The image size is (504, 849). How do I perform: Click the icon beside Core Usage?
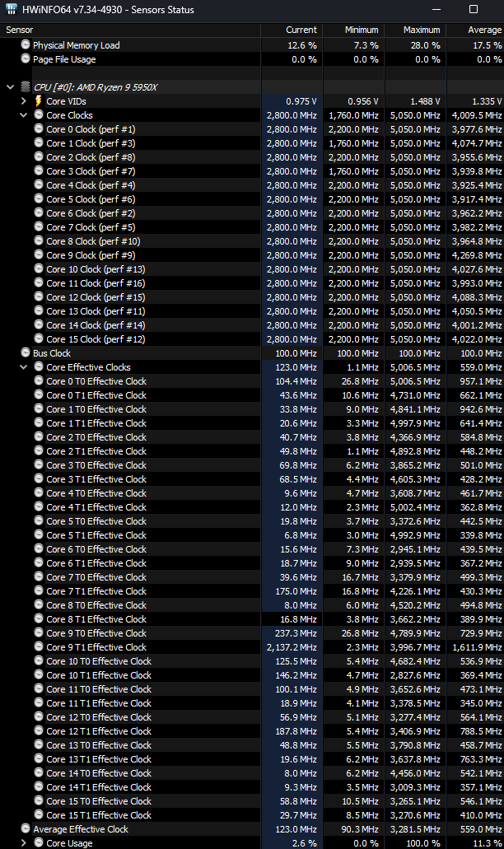click(39, 842)
